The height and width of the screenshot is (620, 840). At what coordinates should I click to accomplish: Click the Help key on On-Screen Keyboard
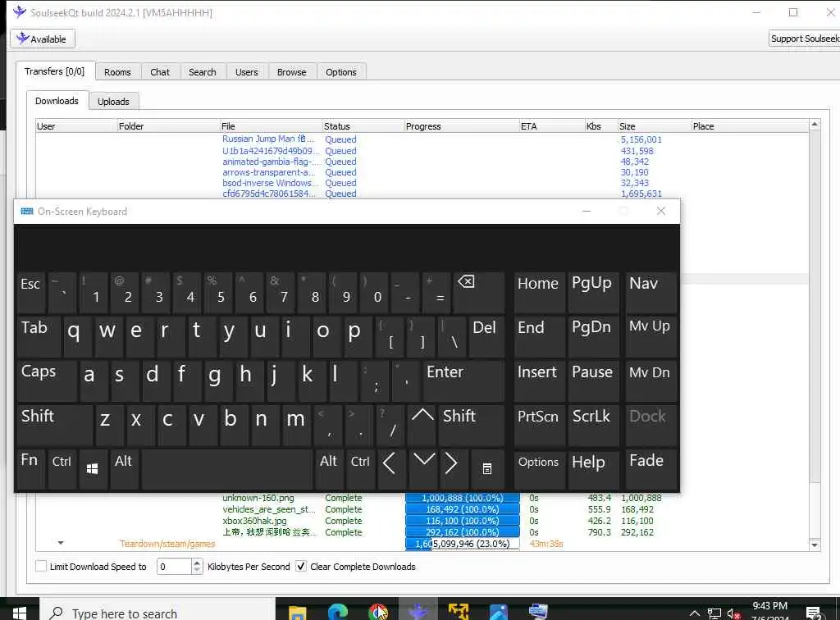[592, 469]
